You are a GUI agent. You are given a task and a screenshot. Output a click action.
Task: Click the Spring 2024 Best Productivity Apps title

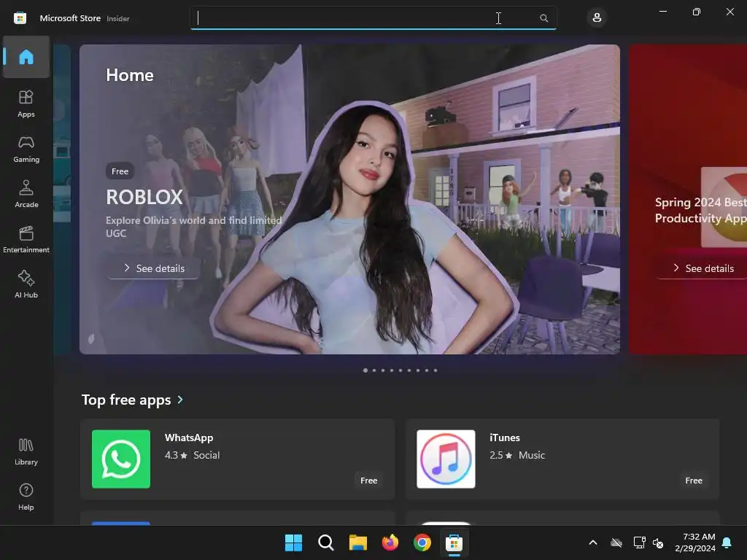pyautogui.click(x=701, y=210)
